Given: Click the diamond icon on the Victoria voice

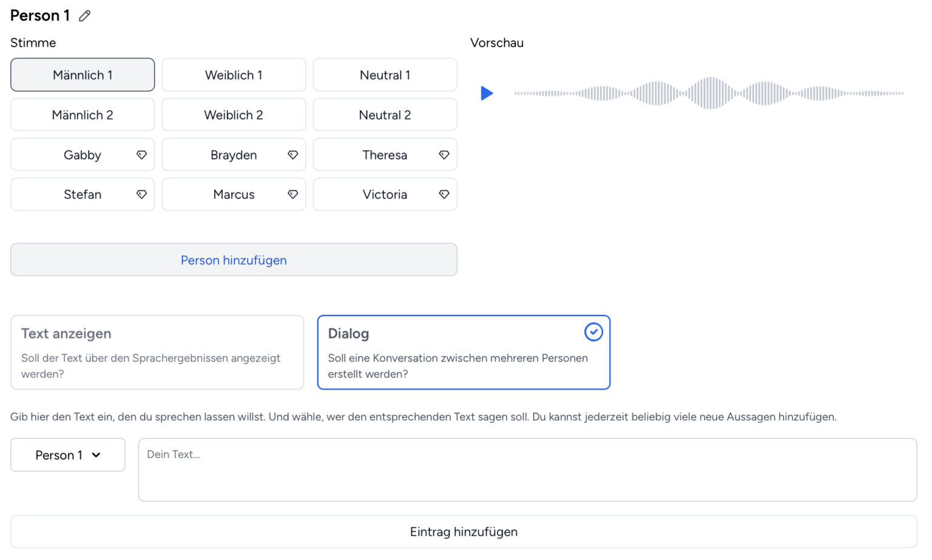Looking at the screenshot, I should [x=444, y=194].
